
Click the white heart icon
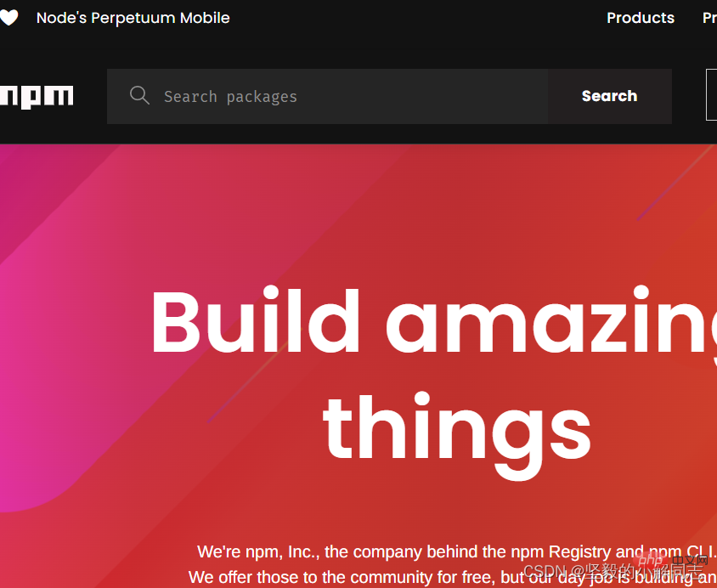8,18
